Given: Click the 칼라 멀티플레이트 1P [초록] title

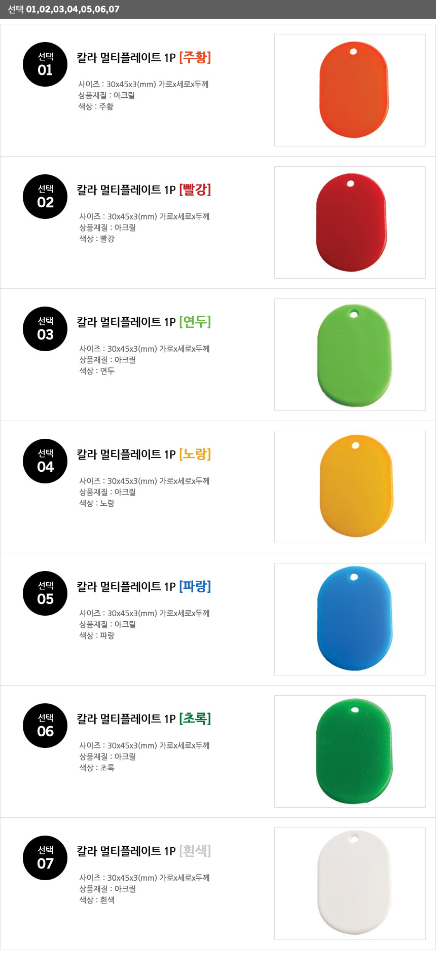Looking at the screenshot, I should [143, 719].
